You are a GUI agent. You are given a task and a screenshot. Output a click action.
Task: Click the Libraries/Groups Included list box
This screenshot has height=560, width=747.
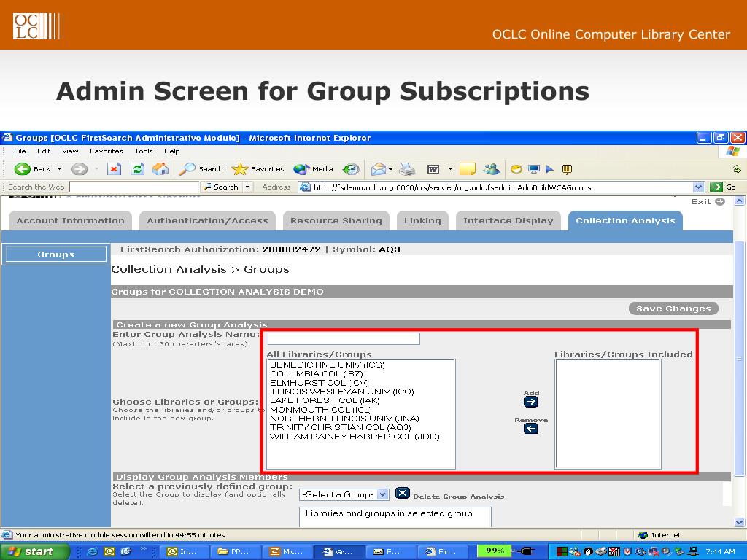608,414
